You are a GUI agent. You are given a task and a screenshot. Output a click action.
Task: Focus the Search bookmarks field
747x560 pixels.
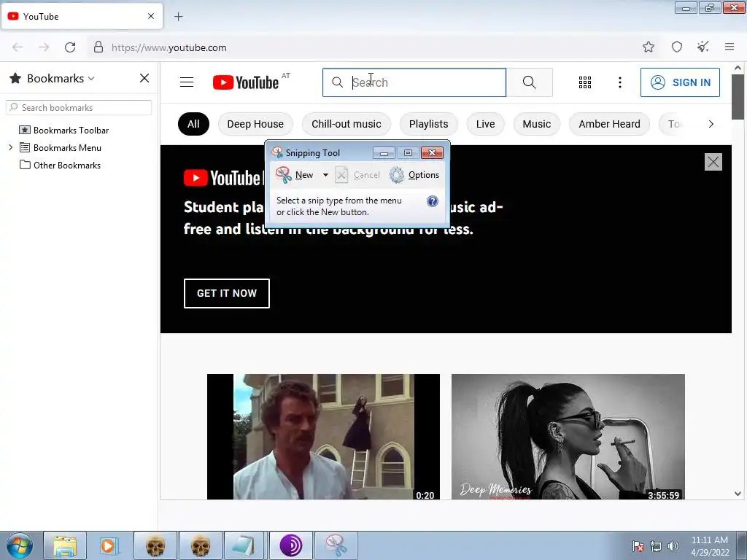pyautogui.click(x=79, y=108)
